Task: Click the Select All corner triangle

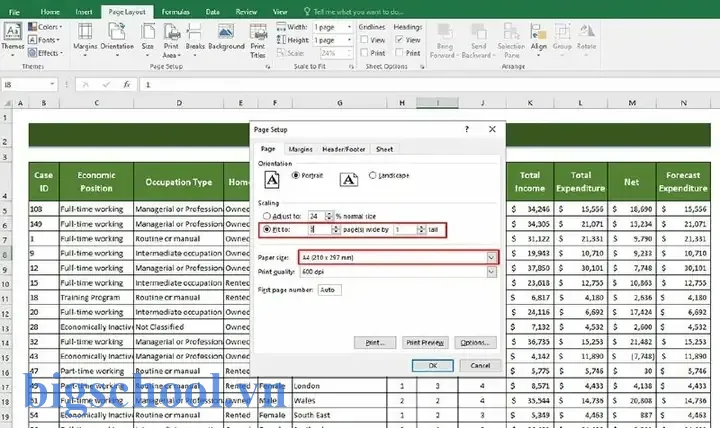Action: pos(7,103)
